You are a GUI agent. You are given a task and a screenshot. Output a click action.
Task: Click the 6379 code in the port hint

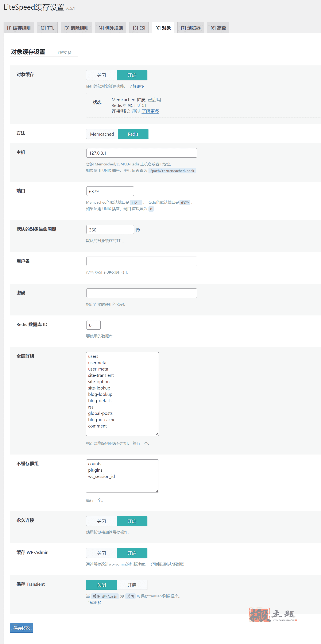[x=185, y=203]
